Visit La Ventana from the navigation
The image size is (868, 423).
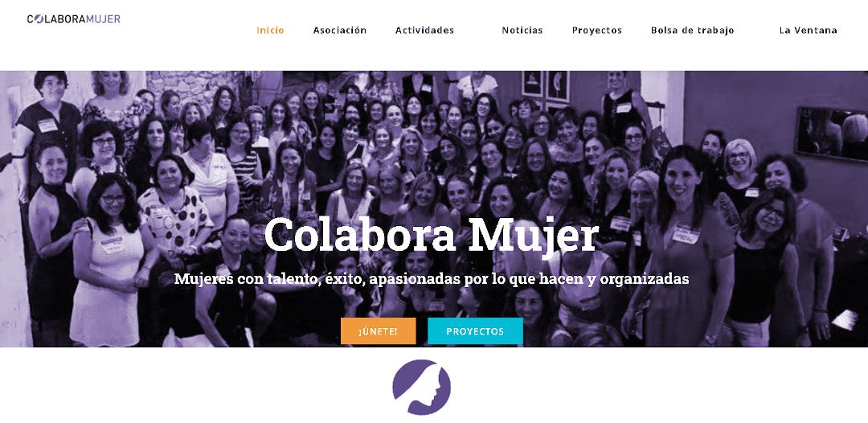coord(808,31)
